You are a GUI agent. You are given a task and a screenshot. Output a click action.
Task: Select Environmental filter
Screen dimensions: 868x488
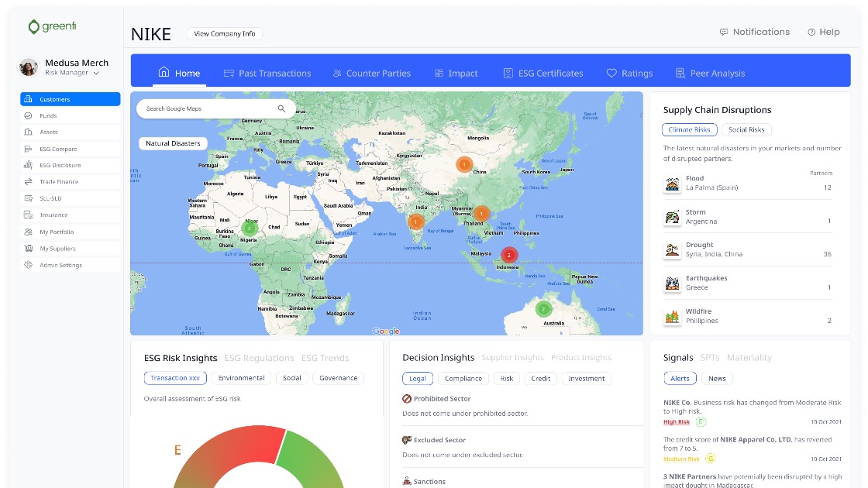(241, 378)
